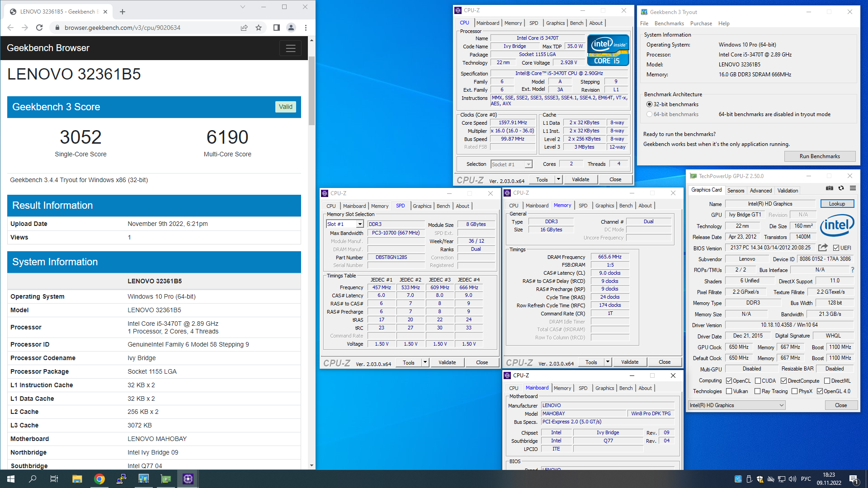Reload the Chrome page
This screenshot has width=868, height=488.
[x=39, y=28]
